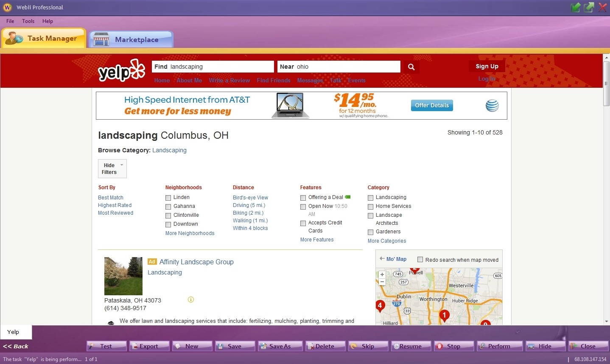Click the Test button
610x364 pixels.
click(x=107, y=346)
